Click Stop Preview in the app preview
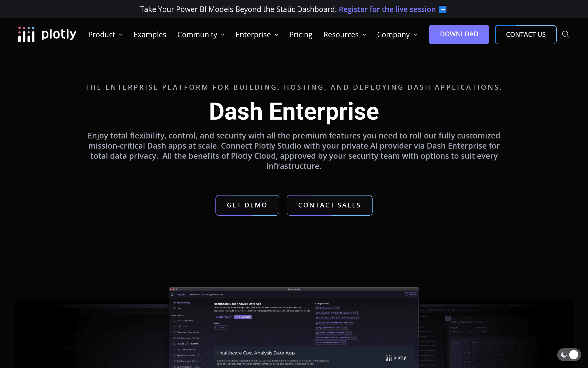 point(223,317)
